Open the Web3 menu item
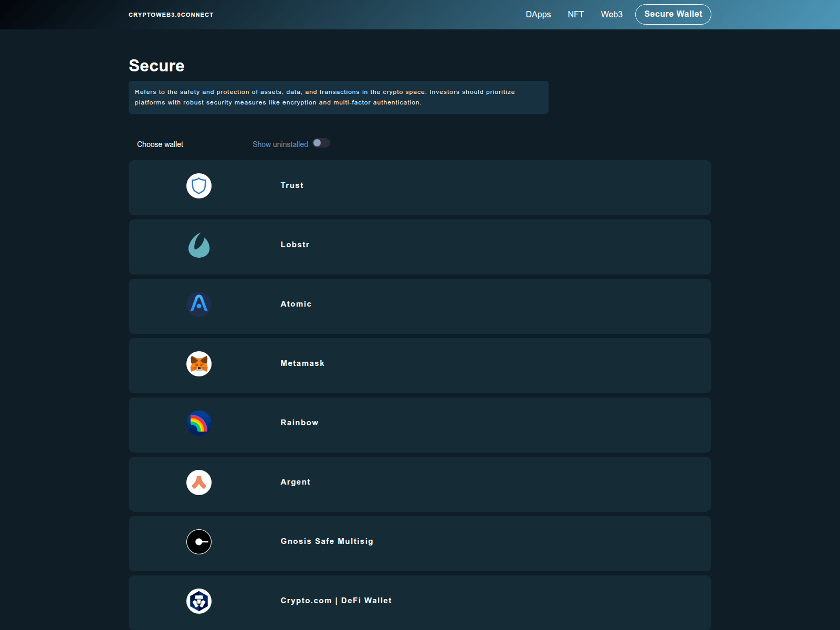The width and height of the screenshot is (840, 630). [612, 15]
